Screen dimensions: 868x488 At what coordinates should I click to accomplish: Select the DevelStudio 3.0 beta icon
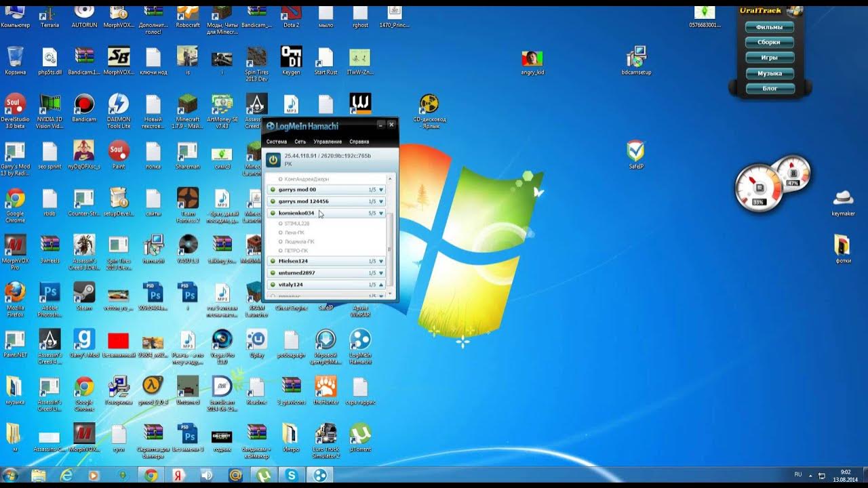point(15,110)
